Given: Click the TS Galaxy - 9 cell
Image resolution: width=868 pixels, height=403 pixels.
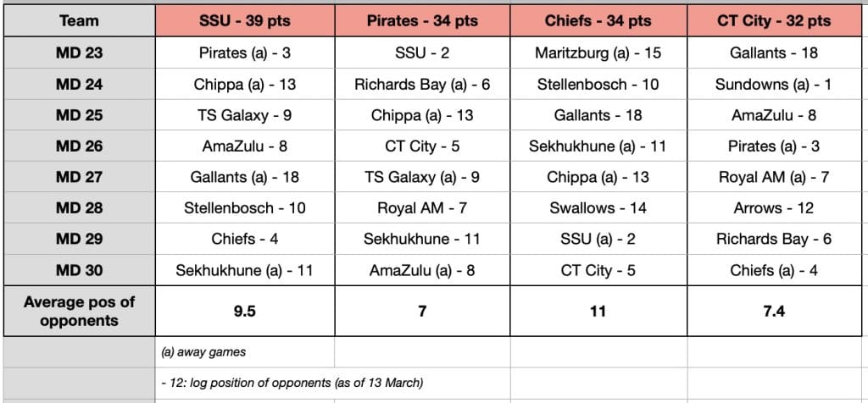Looking at the screenshot, I should pyautogui.click(x=245, y=115).
